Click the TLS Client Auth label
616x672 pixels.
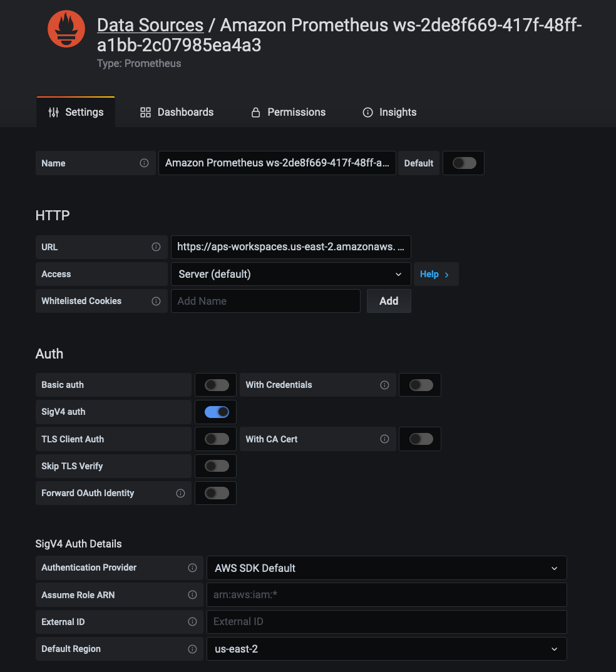tap(73, 439)
